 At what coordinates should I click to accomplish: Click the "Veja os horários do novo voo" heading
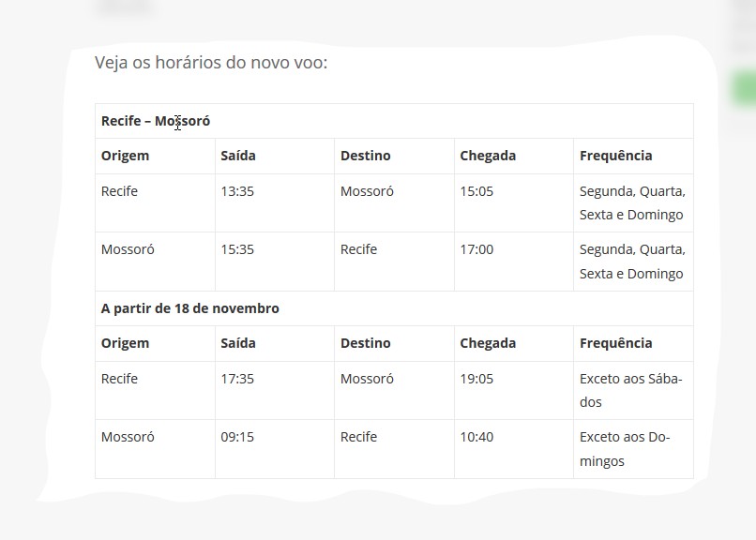point(211,64)
